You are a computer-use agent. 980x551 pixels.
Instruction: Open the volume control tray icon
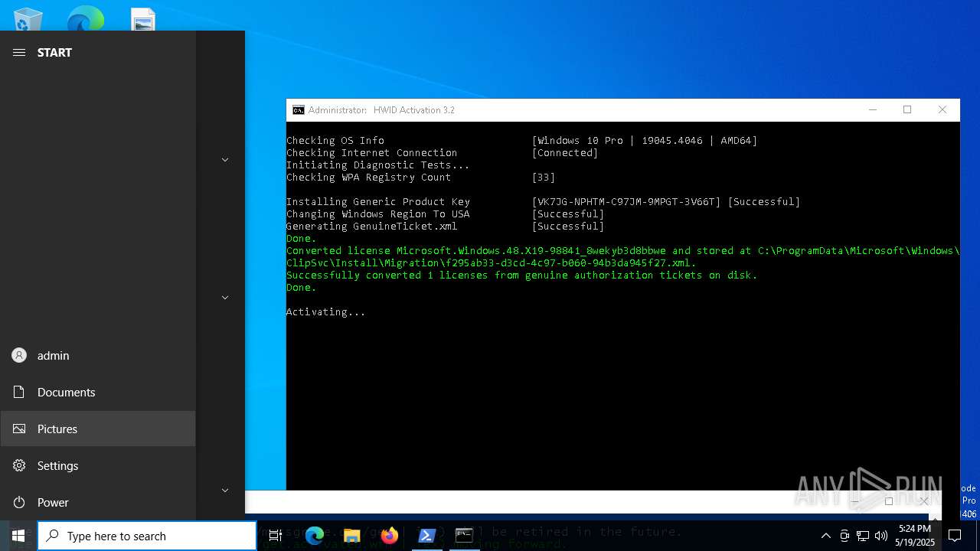tap(881, 536)
